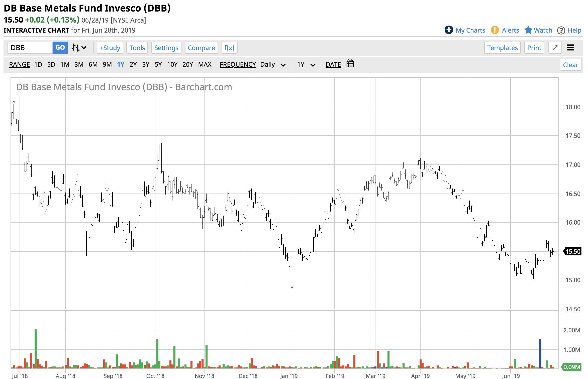
Task: Select the 6M range option
Action: pos(93,65)
